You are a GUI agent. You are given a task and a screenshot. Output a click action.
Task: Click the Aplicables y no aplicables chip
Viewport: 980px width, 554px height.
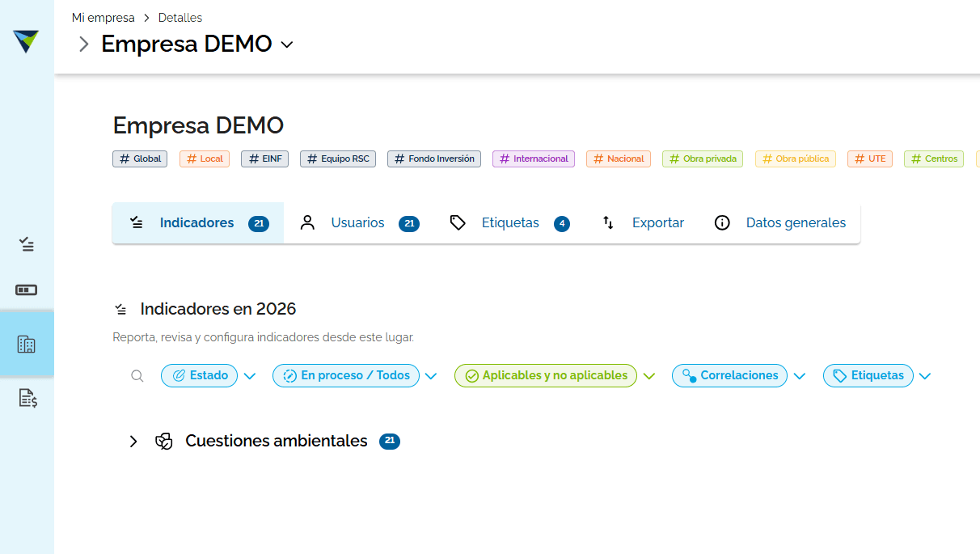click(x=546, y=375)
